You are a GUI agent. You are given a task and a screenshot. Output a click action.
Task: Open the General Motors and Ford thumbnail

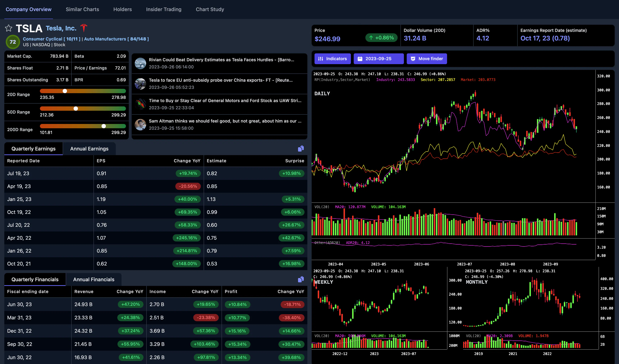(140, 104)
